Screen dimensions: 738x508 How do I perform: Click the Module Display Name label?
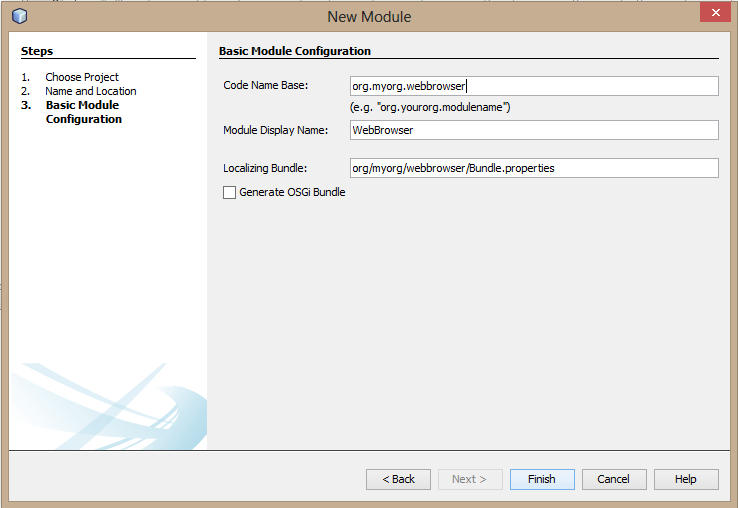click(x=275, y=130)
